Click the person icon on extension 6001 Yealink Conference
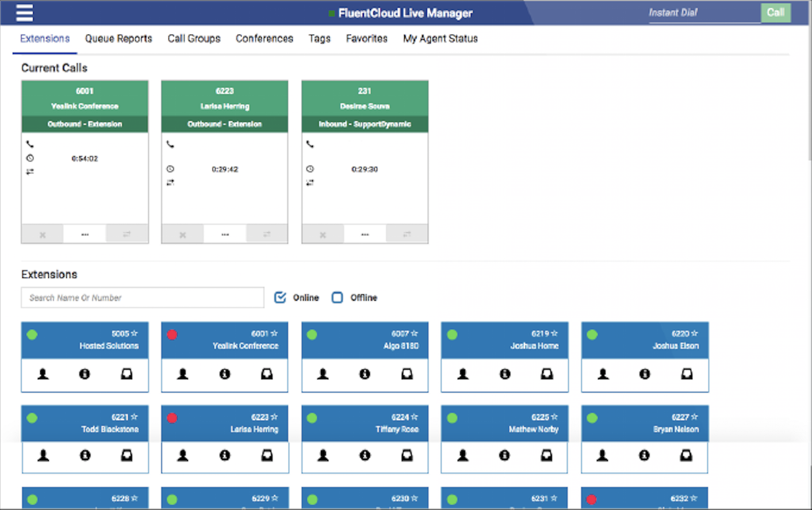Screen dimensions: 812x510 (x=183, y=374)
